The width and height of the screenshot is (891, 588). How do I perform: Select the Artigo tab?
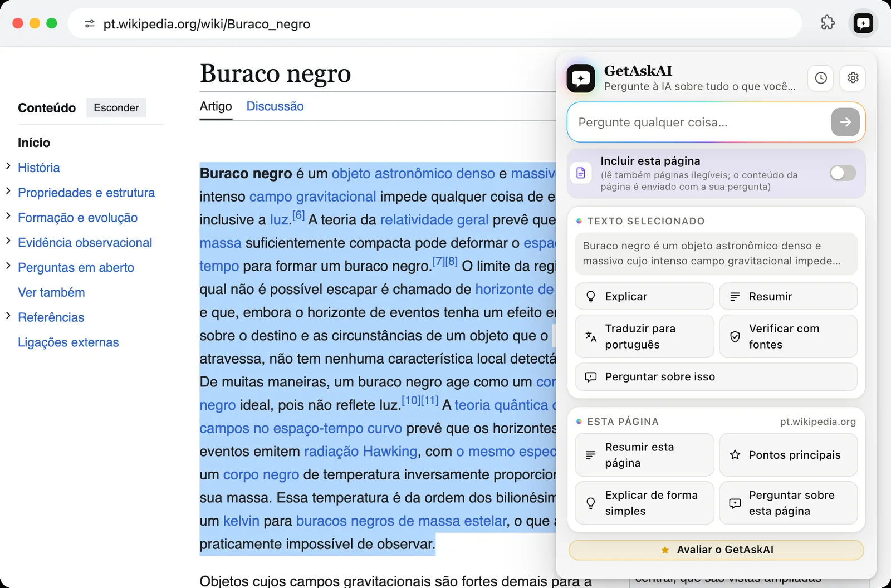tap(216, 106)
